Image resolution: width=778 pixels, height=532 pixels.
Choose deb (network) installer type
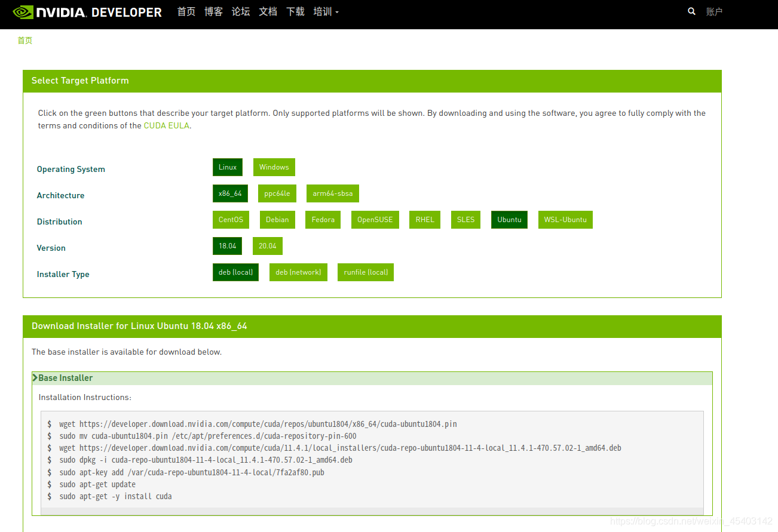click(298, 272)
